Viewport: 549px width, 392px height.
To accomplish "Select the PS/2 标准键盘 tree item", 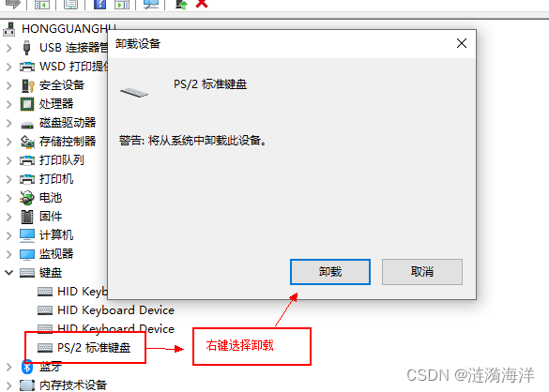I will coord(94,348).
